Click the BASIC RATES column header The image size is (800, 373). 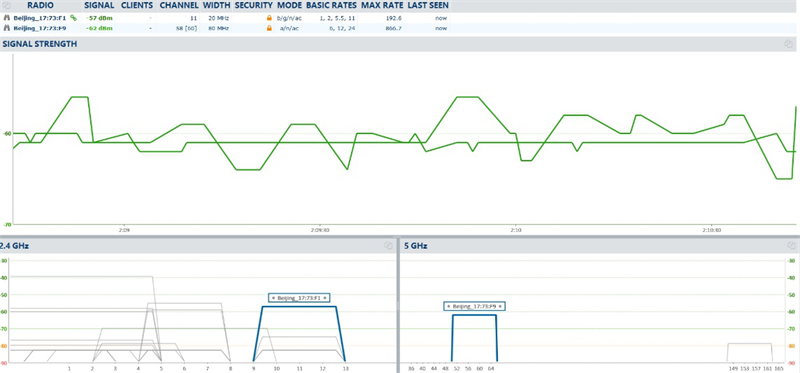(332, 6)
